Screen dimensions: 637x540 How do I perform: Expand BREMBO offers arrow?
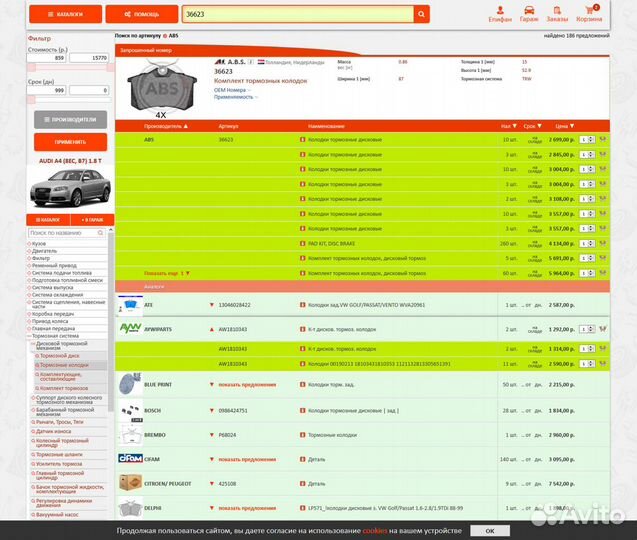(212, 435)
